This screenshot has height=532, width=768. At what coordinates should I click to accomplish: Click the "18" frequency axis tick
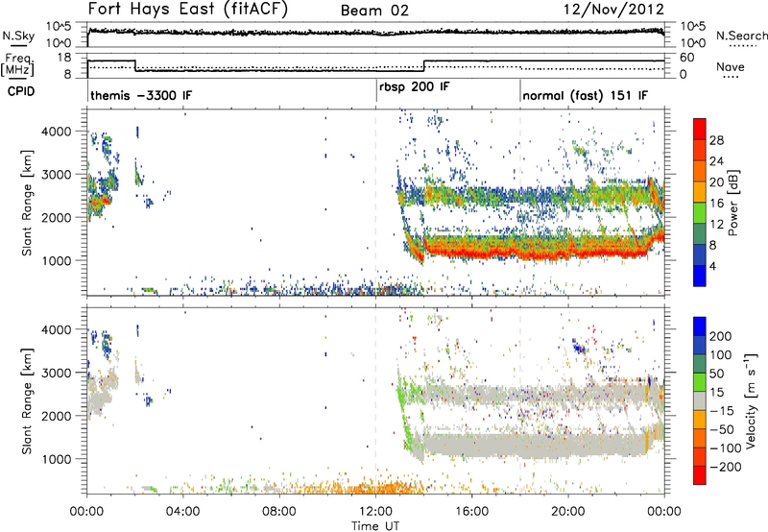tap(64, 58)
